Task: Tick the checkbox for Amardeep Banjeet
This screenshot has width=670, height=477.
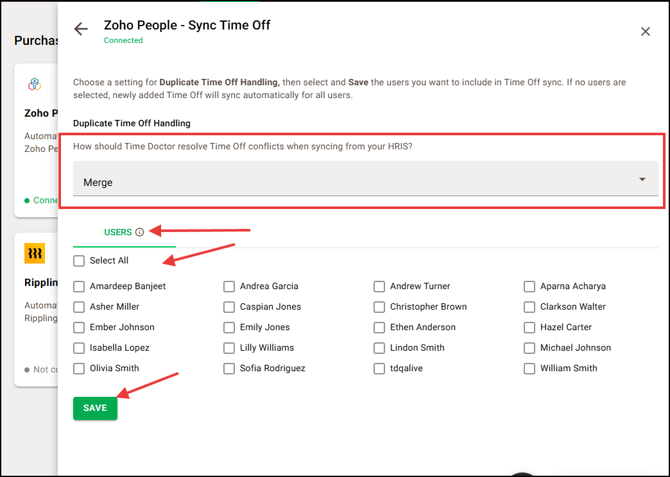Action: point(79,287)
